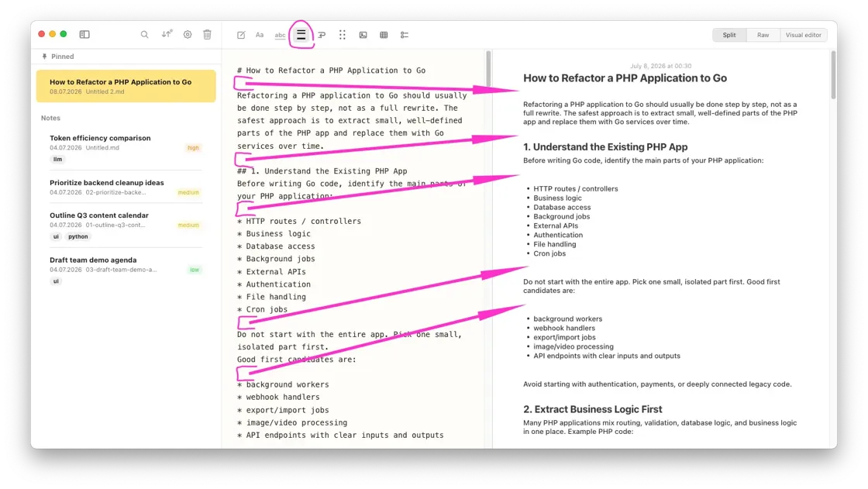
Task: Click 'Authentication' bullet in preview
Action: click(x=558, y=235)
